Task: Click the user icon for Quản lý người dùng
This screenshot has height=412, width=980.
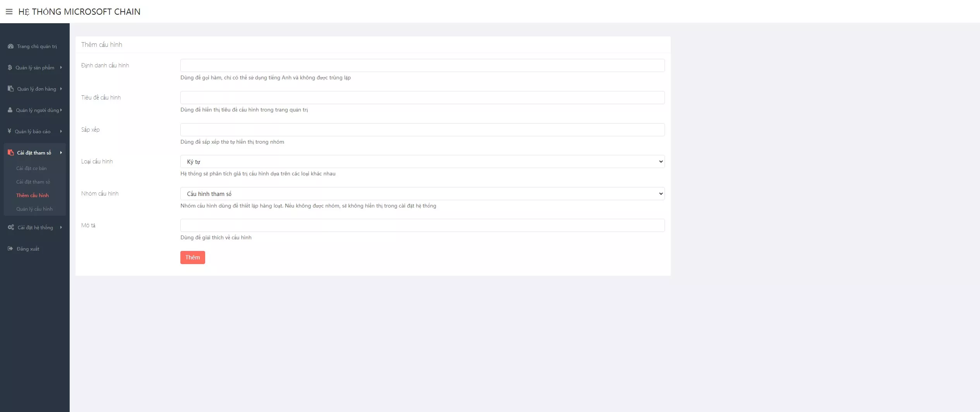Action: 10,110
